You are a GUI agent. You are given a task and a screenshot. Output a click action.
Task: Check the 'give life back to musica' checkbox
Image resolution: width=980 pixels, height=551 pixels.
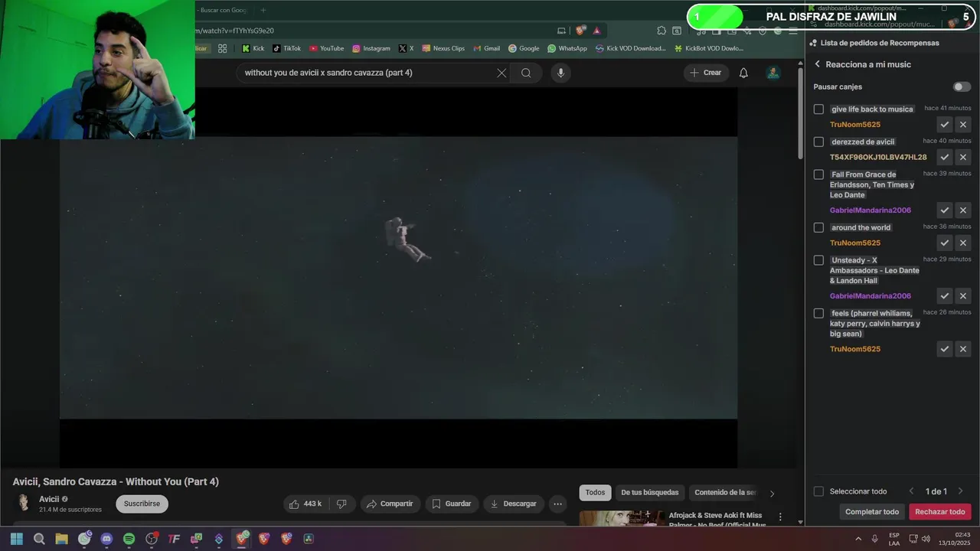click(x=818, y=109)
